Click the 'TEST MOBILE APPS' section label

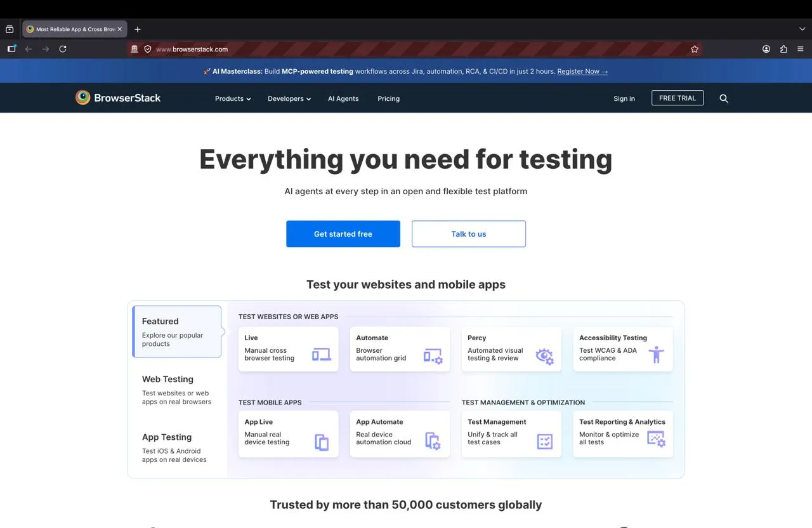[x=270, y=402]
